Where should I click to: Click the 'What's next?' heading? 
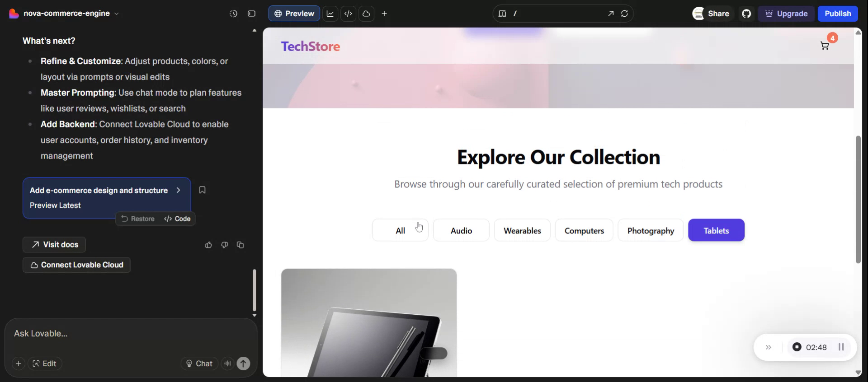click(49, 41)
